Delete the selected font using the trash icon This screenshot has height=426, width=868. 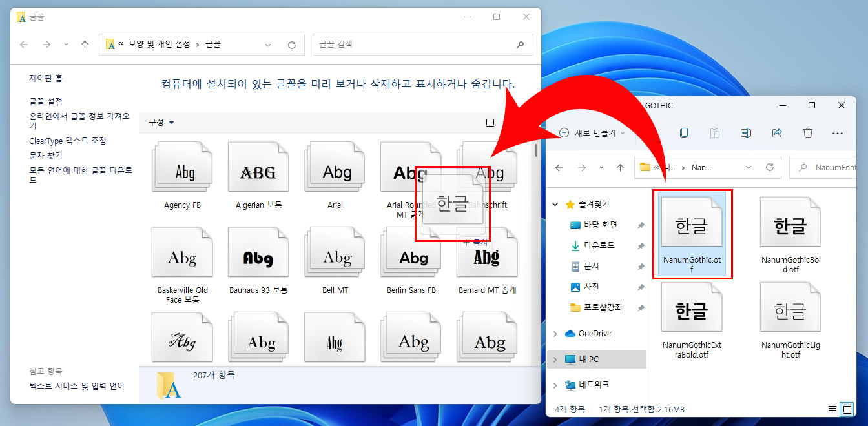point(808,133)
